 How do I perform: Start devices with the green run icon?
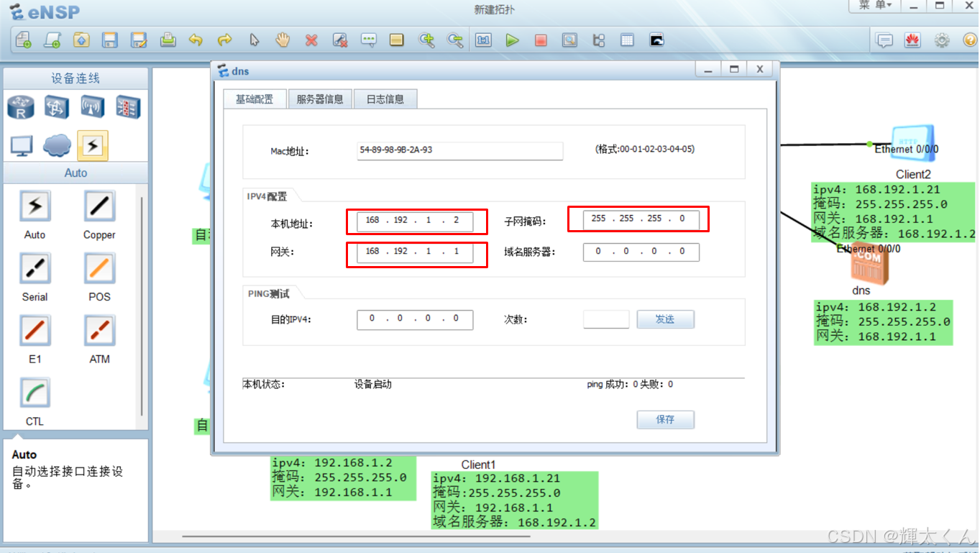coord(512,40)
